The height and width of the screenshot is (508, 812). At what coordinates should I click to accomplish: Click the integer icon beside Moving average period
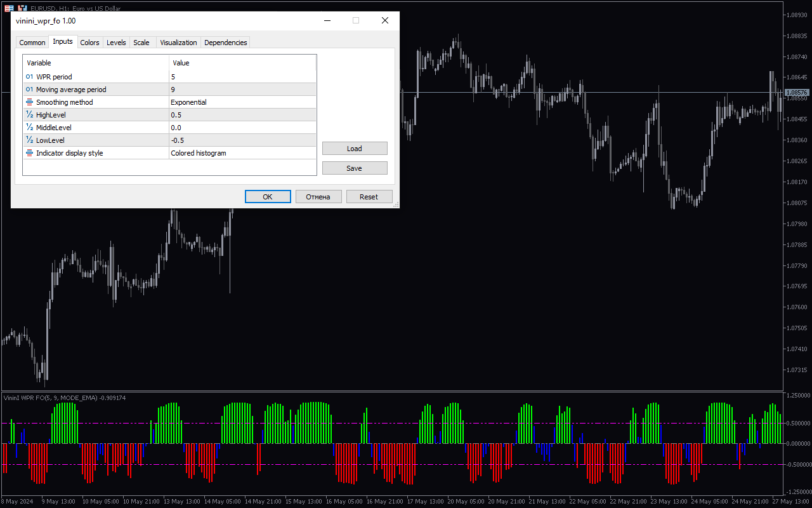(29, 90)
